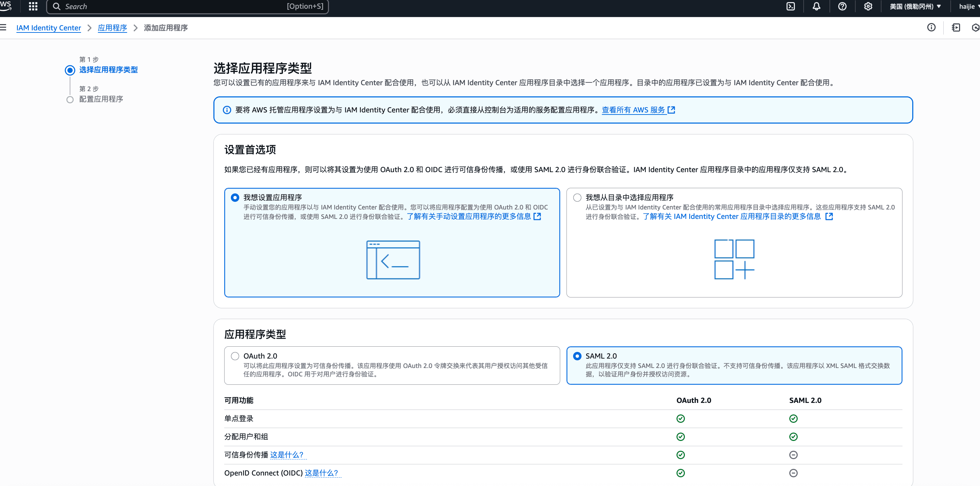Screen dimensions: 980x486
Task: Click the 可用功能 column header
Action: click(239, 400)
